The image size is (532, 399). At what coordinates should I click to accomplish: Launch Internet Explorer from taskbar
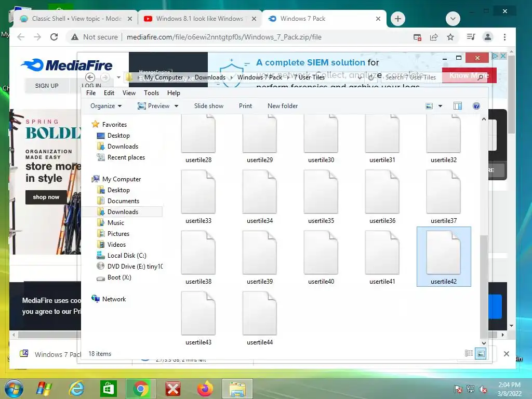(76, 389)
